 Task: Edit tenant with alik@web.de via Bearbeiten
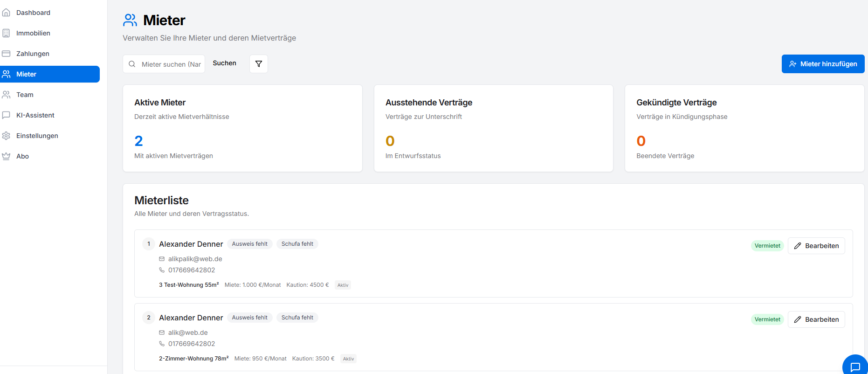(816, 319)
